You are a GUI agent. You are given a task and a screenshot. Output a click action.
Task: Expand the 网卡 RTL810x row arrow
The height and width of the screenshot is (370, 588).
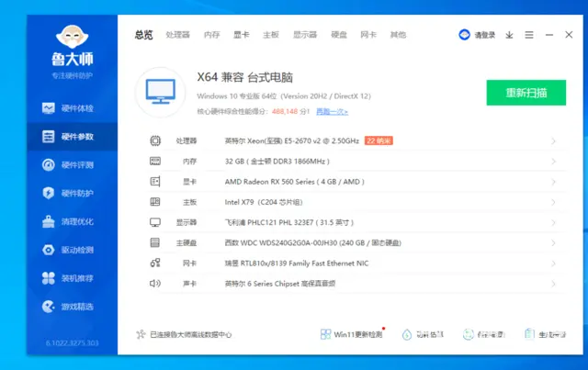[x=553, y=263]
